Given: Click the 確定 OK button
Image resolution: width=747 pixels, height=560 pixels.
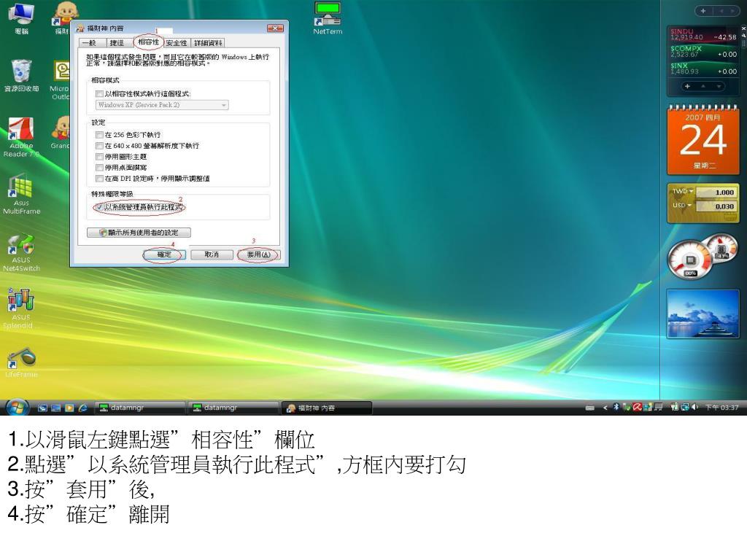Looking at the screenshot, I should (164, 254).
